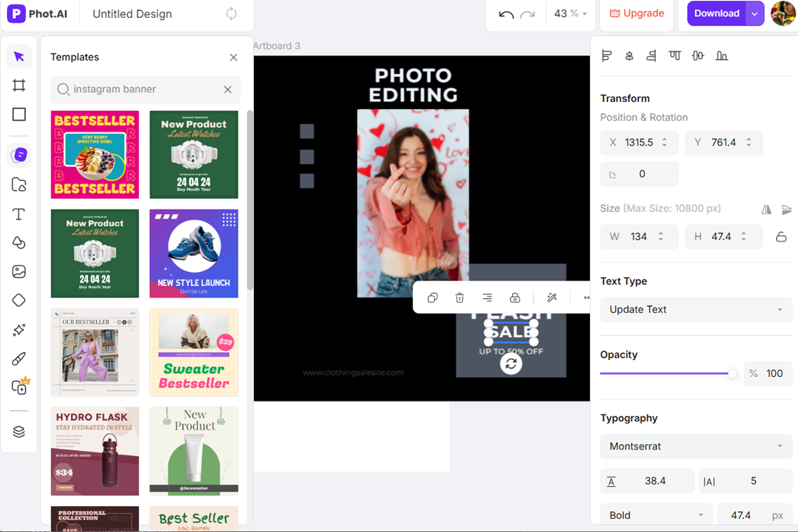798x532 pixels.
Task: Adjust the width W stepper
Action: click(661, 237)
